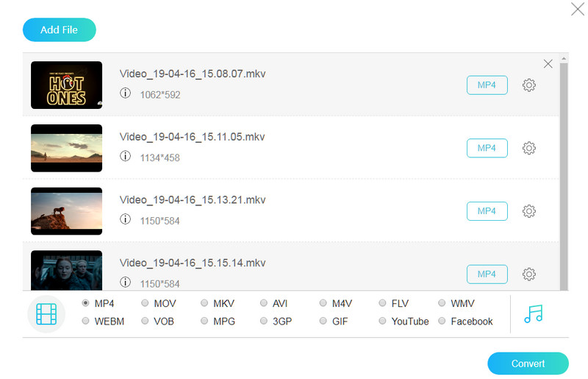Show info for the 1134*458 video
Screen dimensions: 588x379
(126, 157)
